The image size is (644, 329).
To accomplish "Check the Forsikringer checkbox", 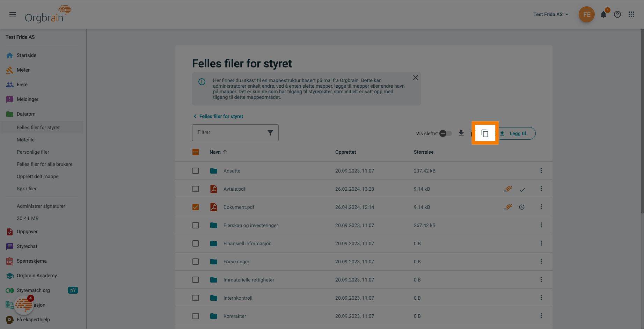I will (x=196, y=262).
